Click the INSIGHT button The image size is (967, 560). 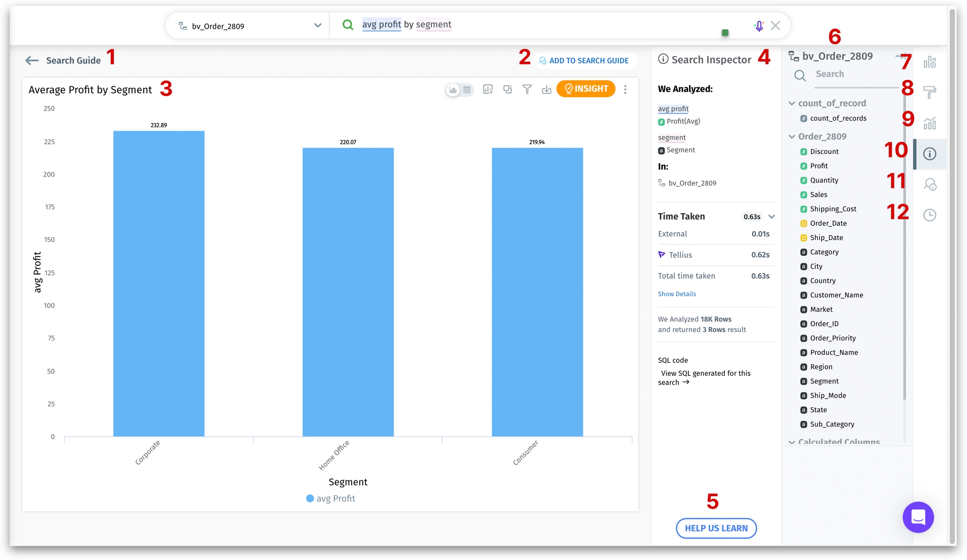click(586, 89)
